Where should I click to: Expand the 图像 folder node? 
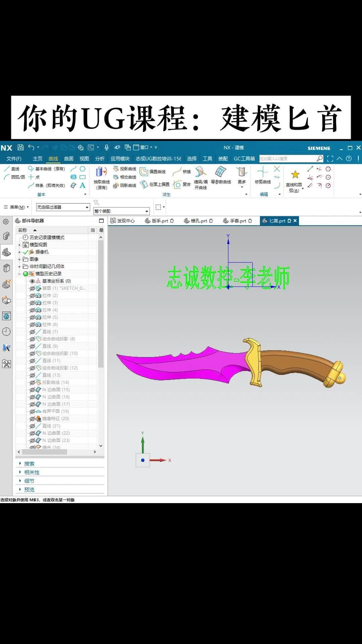(19, 259)
